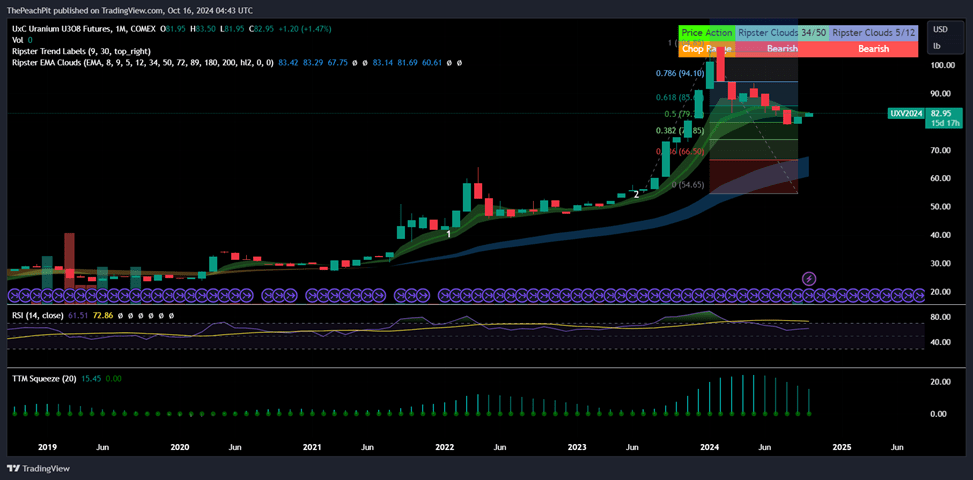Select the Ripster EMA Clouds indicator legend
Screen dimensions: 973x480
[x=144, y=63]
